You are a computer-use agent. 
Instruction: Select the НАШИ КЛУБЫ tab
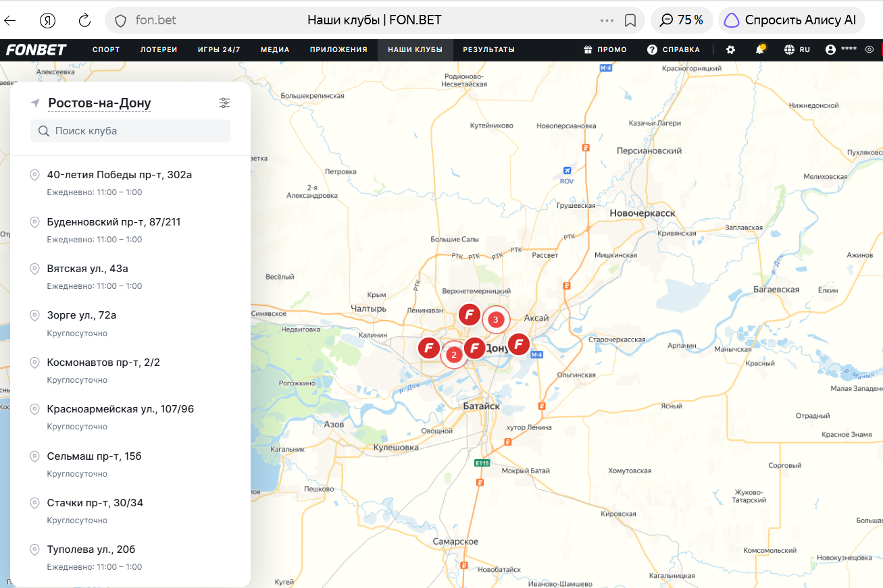click(415, 49)
